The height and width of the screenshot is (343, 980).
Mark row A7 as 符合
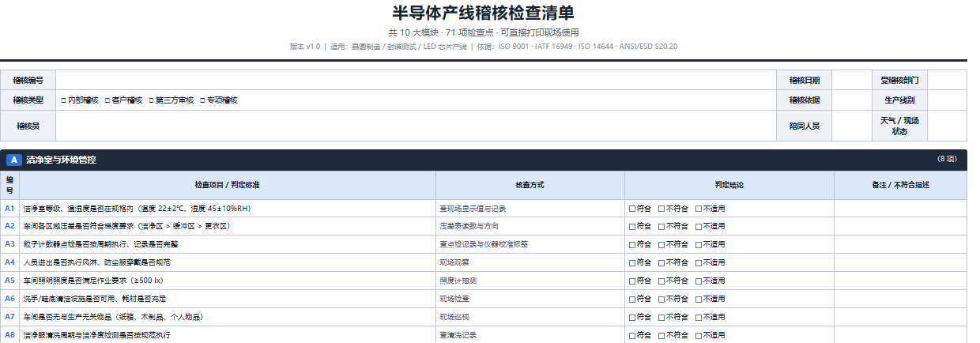(x=631, y=317)
